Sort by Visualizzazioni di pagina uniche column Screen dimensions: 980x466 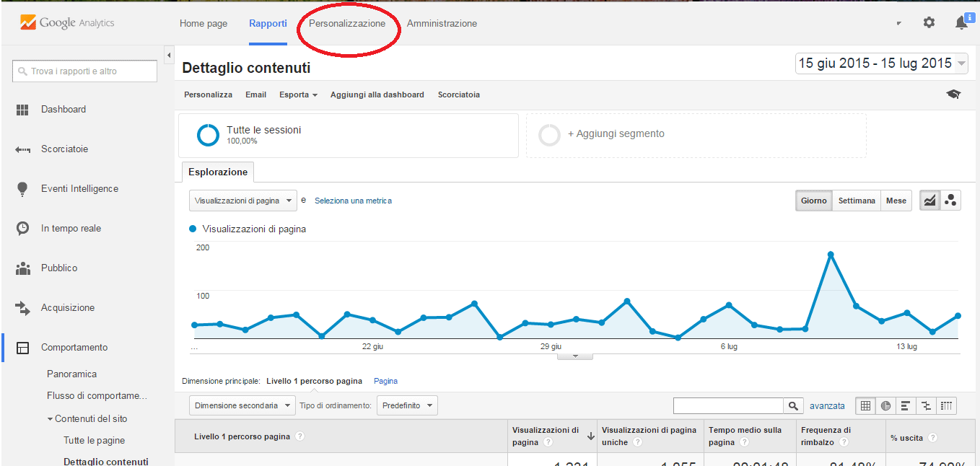click(x=649, y=436)
